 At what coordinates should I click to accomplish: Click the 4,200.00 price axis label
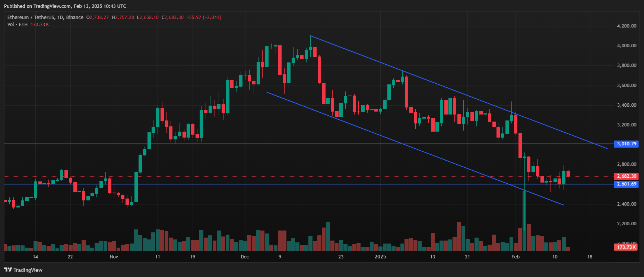click(x=626, y=26)
